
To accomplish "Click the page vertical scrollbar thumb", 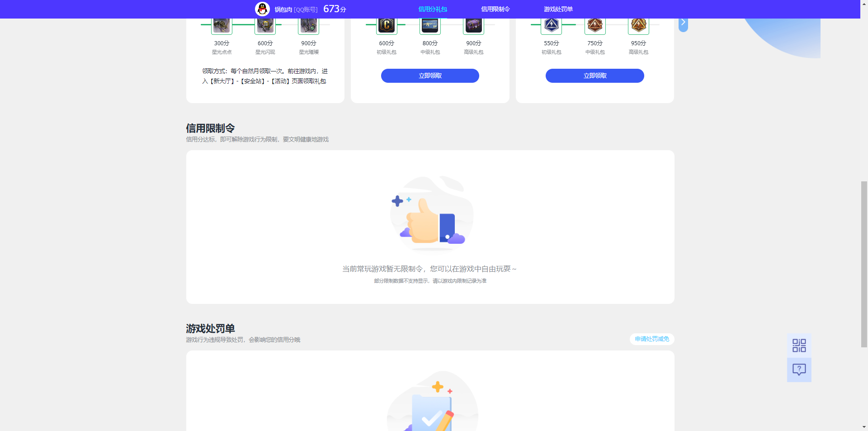I will click(x=864, y=264).
